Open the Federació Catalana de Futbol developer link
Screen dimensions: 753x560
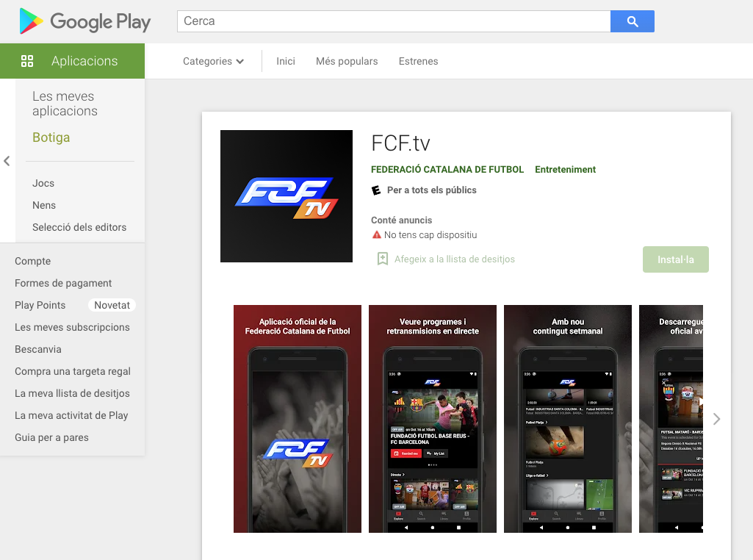point(447,170)
